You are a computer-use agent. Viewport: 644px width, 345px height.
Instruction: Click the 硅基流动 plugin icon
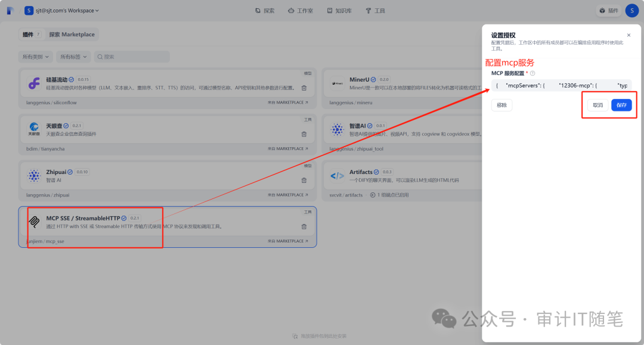click(34, 83)
